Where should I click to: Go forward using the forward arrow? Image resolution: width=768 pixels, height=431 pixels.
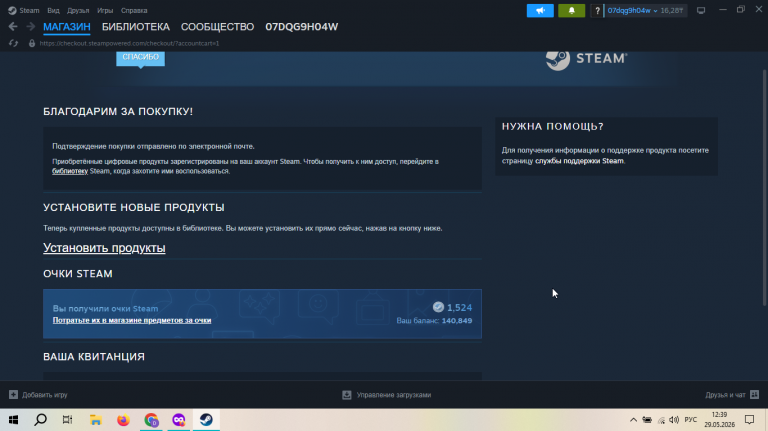pos(30,26)
